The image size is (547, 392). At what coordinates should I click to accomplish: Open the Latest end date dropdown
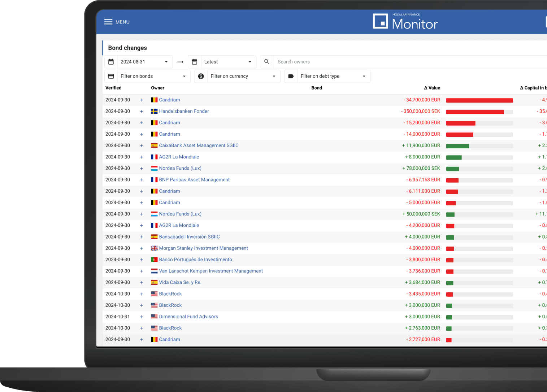228,62
